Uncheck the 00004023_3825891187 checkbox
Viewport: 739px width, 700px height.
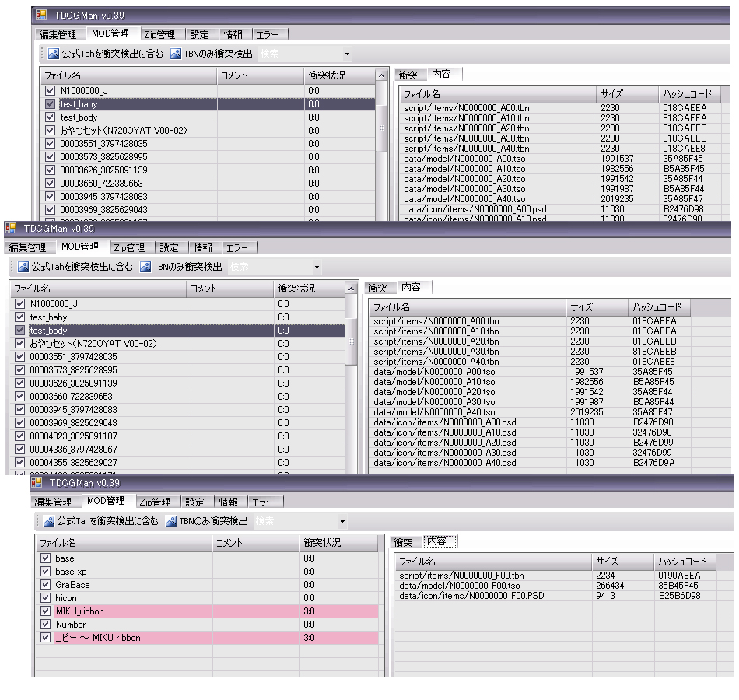[19, 436]
